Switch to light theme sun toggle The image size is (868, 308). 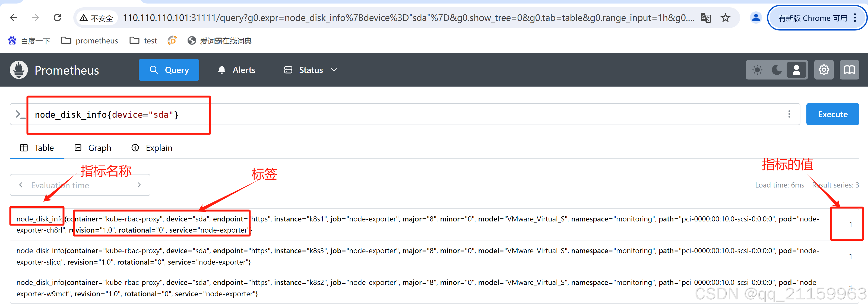(x=758, y=70)
